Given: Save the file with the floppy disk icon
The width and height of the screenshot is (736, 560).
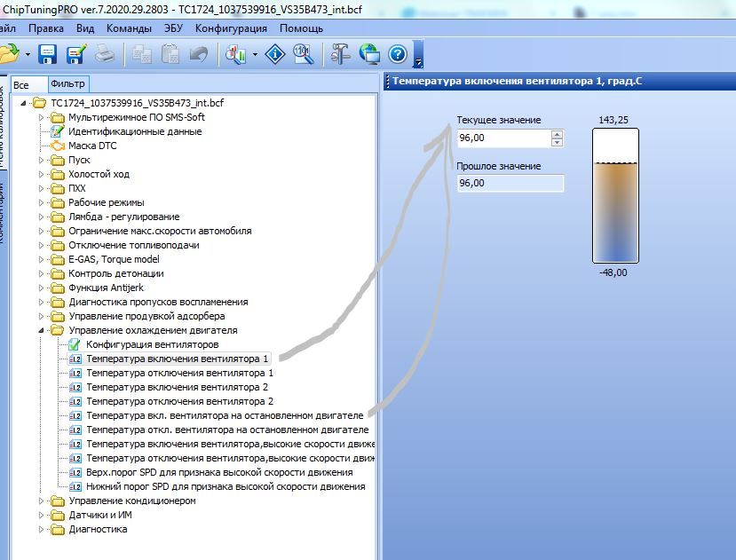Looking at the screenshot, I should pos(47,54).
